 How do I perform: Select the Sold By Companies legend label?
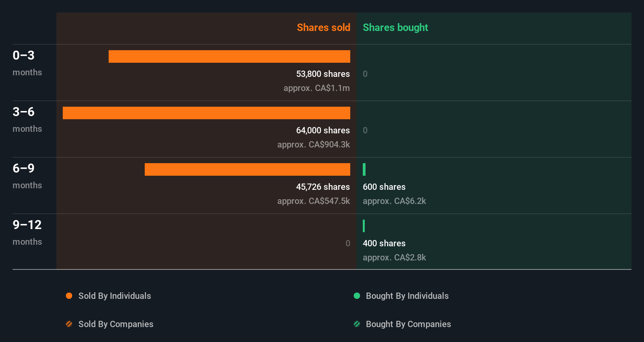click(x=116, y=324)
